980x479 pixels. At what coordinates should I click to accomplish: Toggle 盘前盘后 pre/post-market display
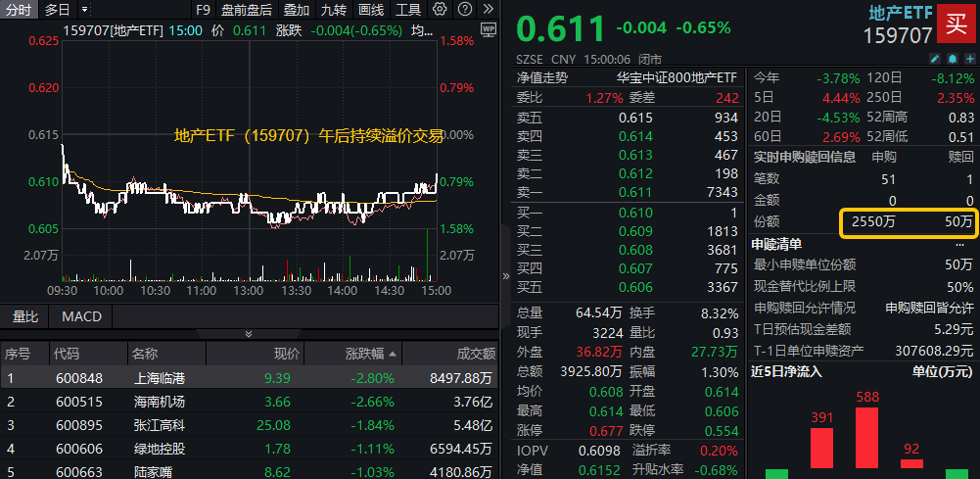[x=247, y=10]
